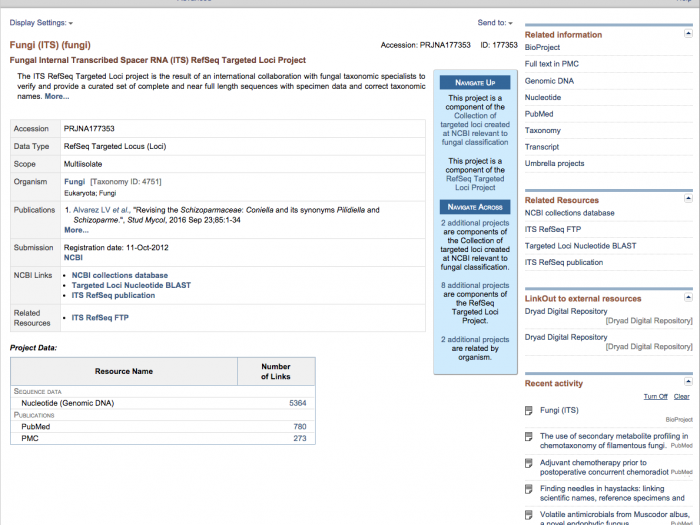Open second Dryad Digital Repository link
The image size is (700, 525).
(x=566, y=337)
